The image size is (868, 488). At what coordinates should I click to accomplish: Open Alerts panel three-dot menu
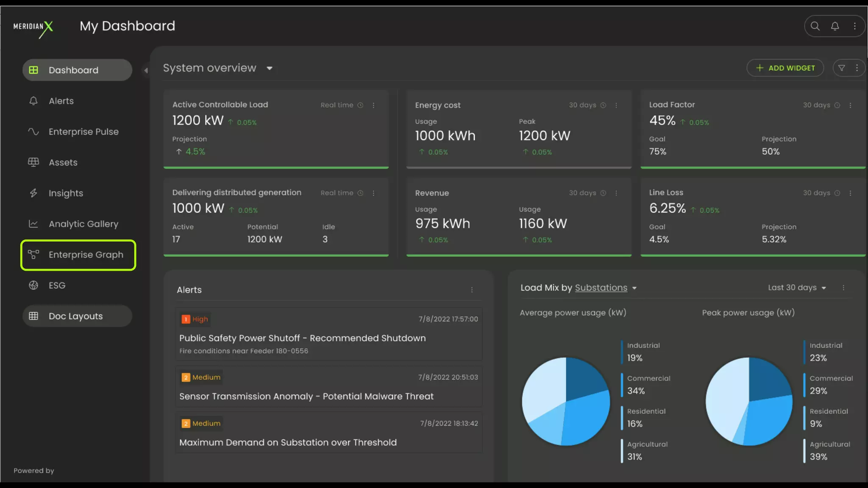(472, 290)
